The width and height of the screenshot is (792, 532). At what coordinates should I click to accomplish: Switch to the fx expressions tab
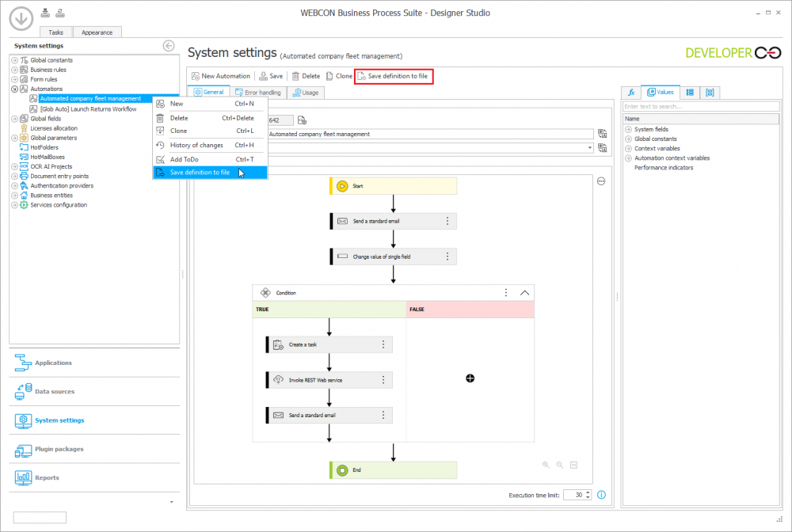[631, 93]
